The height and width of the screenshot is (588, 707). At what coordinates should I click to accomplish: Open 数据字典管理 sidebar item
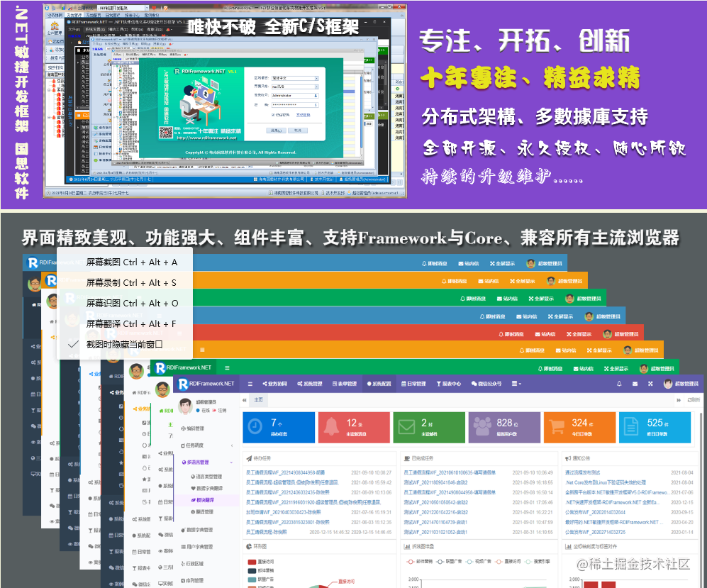click(x=197, y=530)
